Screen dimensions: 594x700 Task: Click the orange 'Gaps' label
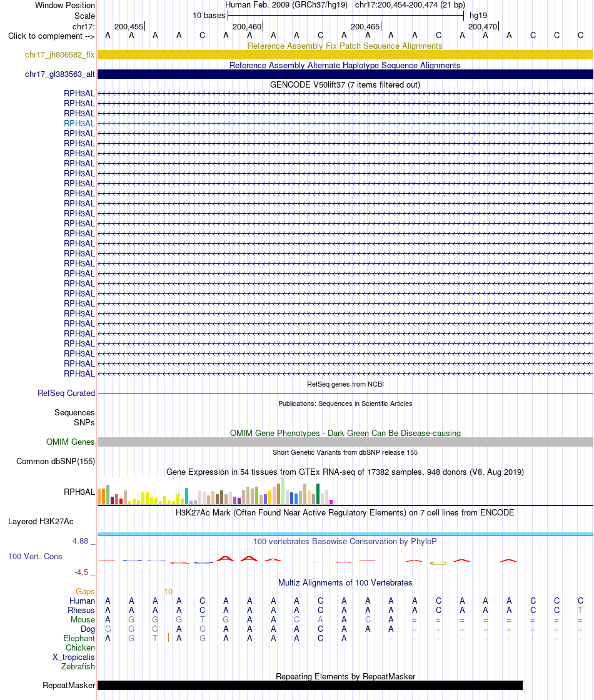(x=85, y=591)
